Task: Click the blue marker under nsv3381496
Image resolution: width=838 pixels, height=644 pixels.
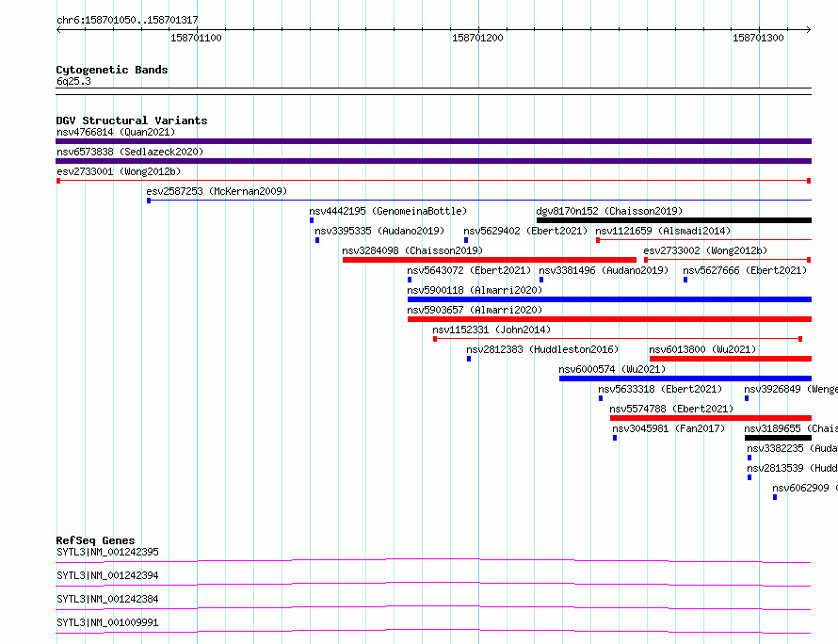Action: click(x=541, y=280)
